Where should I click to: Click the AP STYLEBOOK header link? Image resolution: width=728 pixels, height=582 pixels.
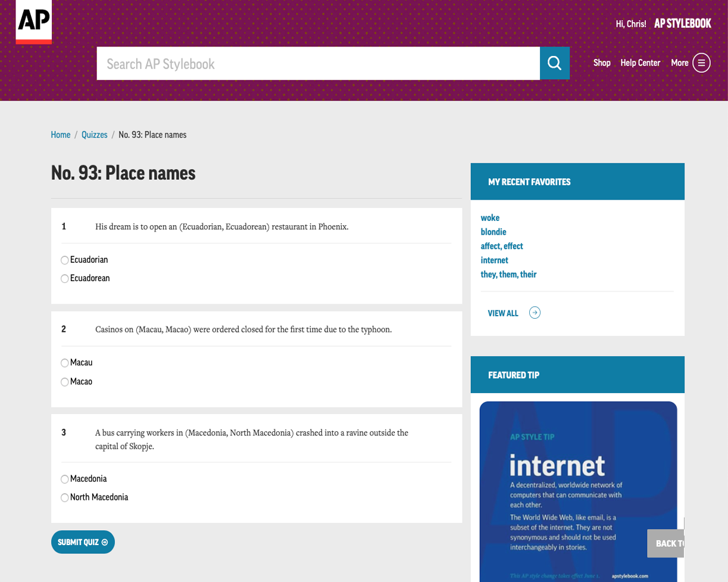(683, 23)
